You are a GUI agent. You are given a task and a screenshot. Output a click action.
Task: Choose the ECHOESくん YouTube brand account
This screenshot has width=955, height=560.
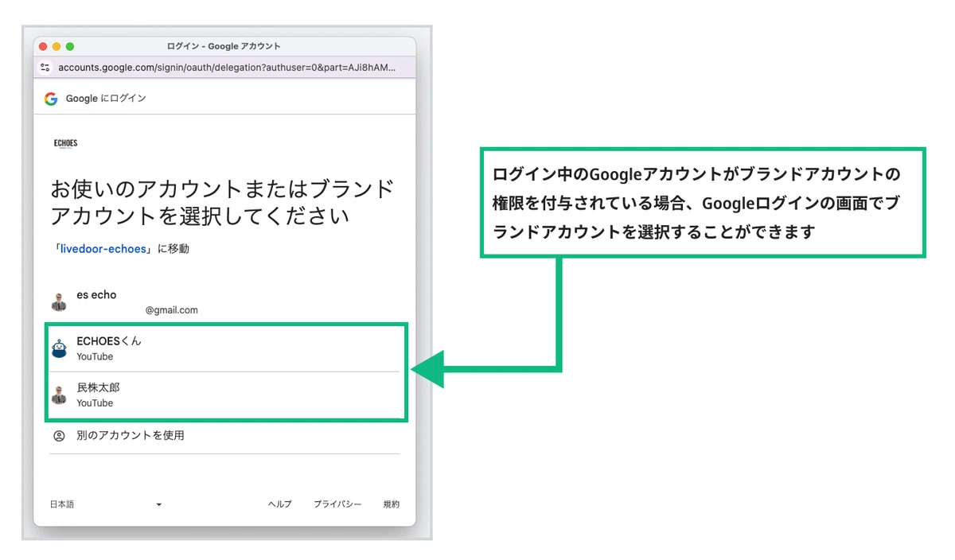pos(224,348)
